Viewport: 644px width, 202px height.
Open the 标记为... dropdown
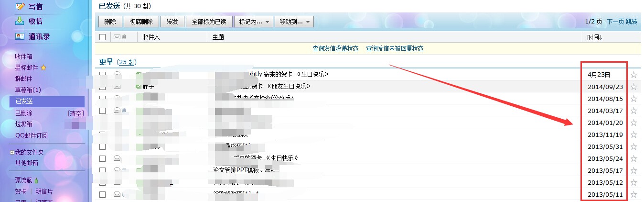click(x=254, y=22)
